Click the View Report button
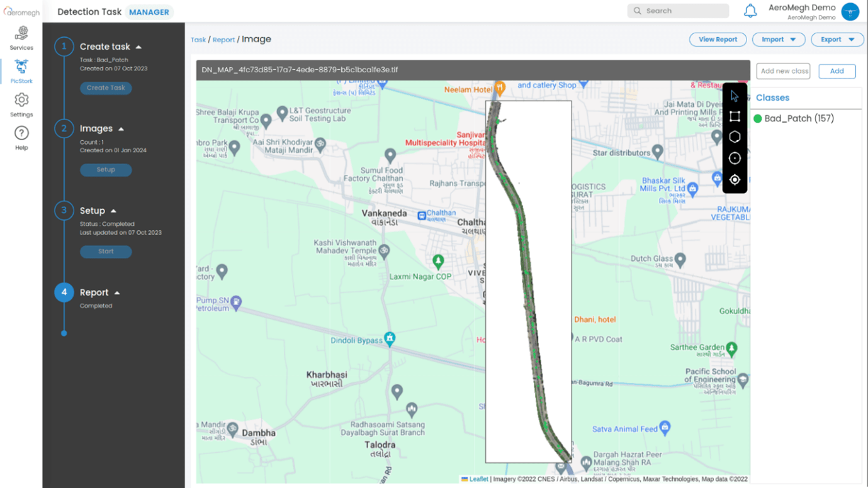 click(718, 40)
